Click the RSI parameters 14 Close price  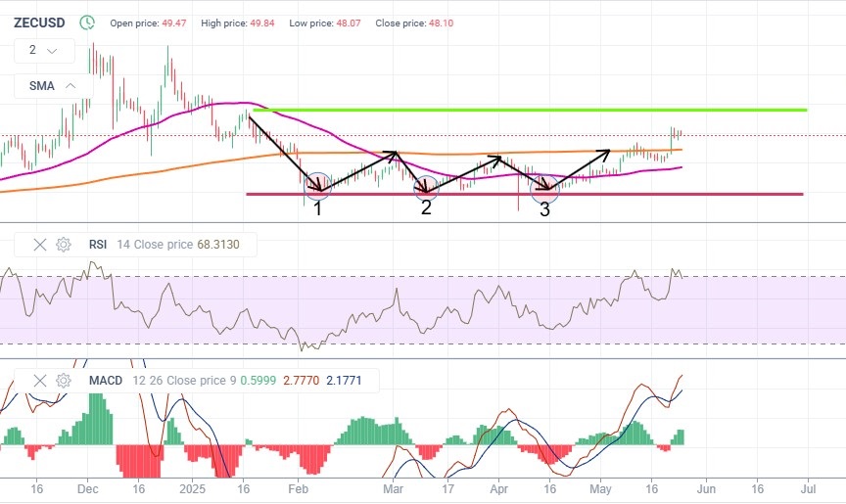tap(155, 245)
